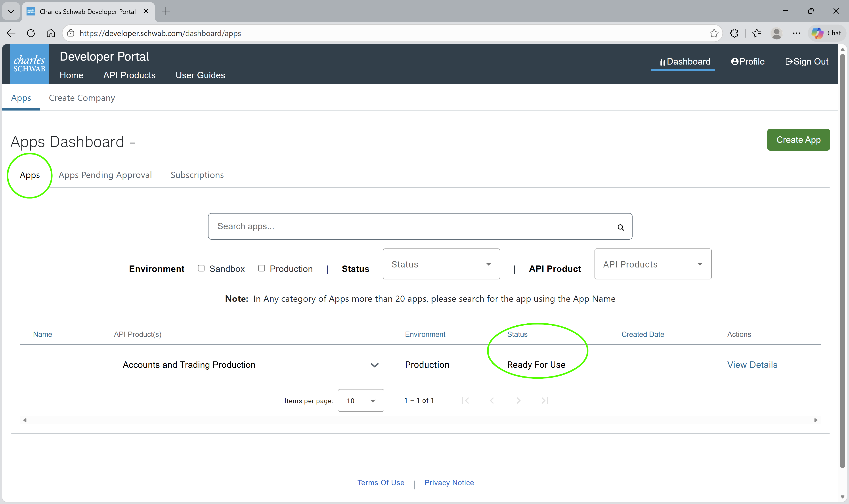The width and height of the screenshot is (849, 504).
Task: Click the browser refresh icon
Action: 31,33
